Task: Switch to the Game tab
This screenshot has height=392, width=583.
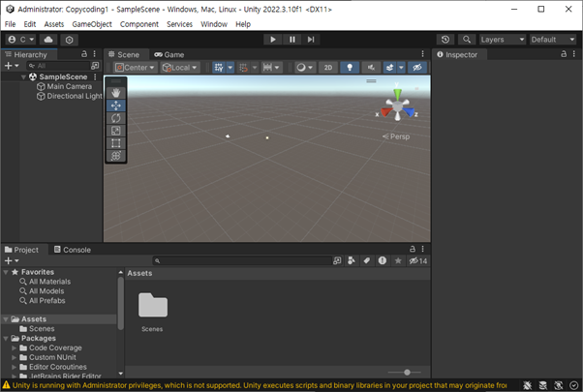Action: (169, 54)
